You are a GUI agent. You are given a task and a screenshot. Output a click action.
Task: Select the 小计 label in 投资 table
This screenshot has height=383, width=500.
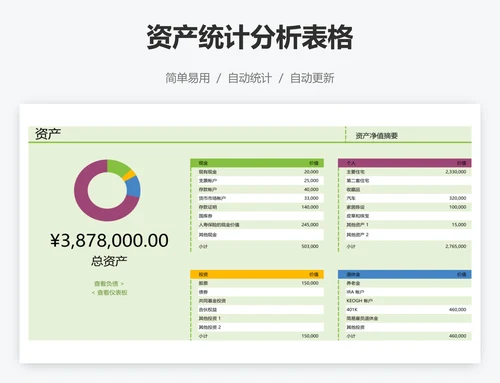203,336
